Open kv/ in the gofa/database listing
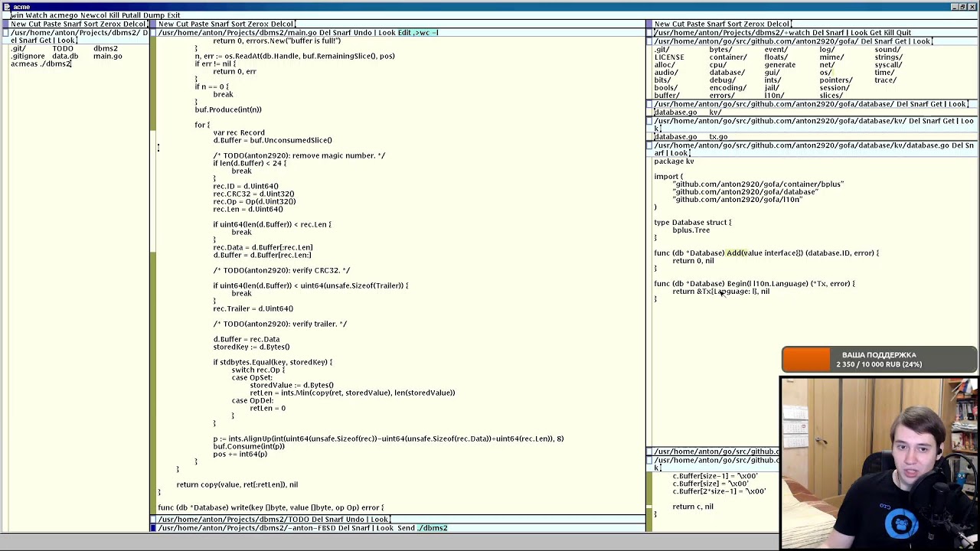This screenshot has width=980, height=551. coord(714,112)
